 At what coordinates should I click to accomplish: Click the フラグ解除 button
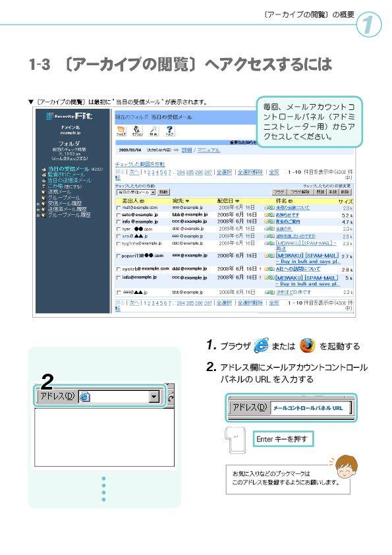pos(300,192)
